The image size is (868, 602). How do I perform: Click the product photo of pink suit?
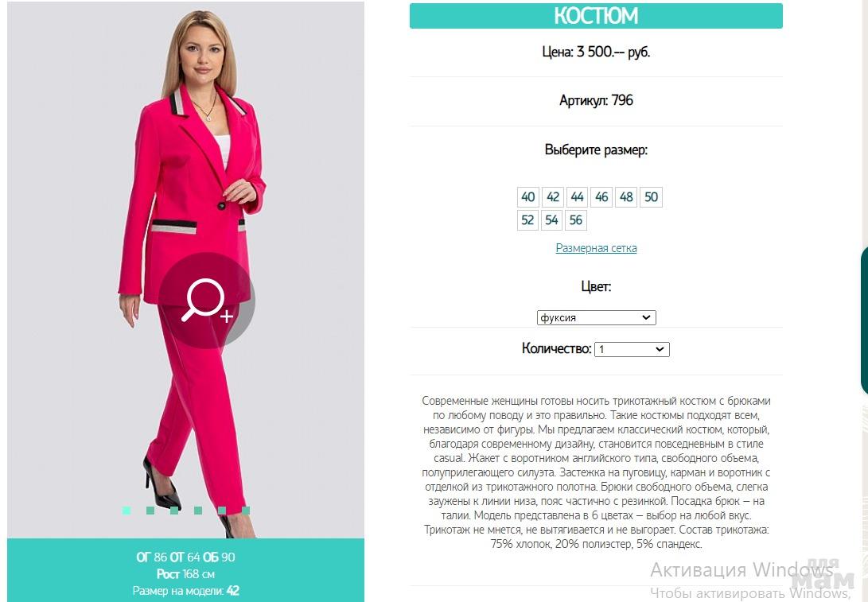(x=185, y=270)
